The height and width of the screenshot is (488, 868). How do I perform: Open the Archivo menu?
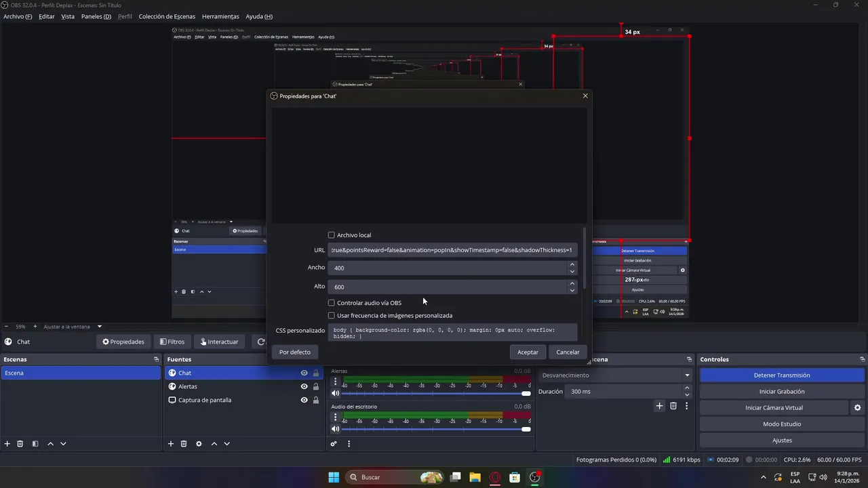coord(18,16)
